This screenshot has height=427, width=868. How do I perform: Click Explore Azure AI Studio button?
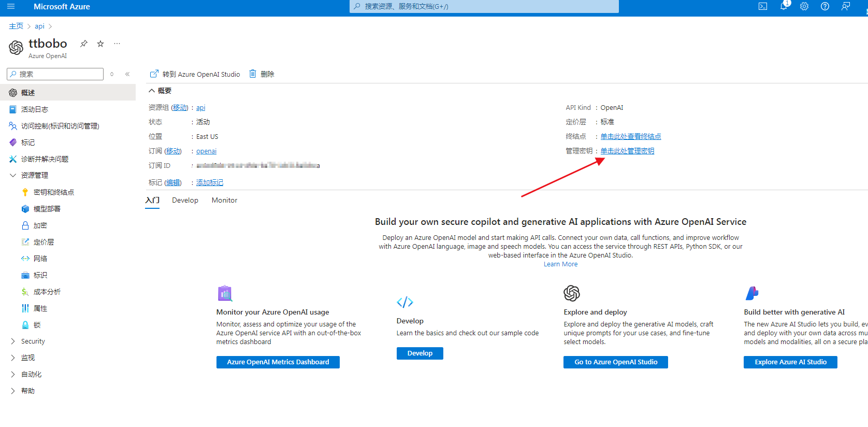click(790, 362)
